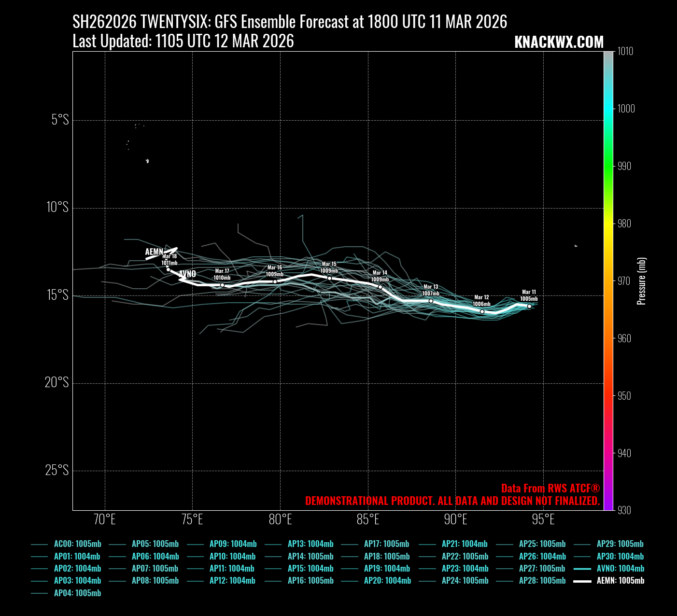
Task: Click the Mar 17 1010mb track marker
Action: point(222,285)
